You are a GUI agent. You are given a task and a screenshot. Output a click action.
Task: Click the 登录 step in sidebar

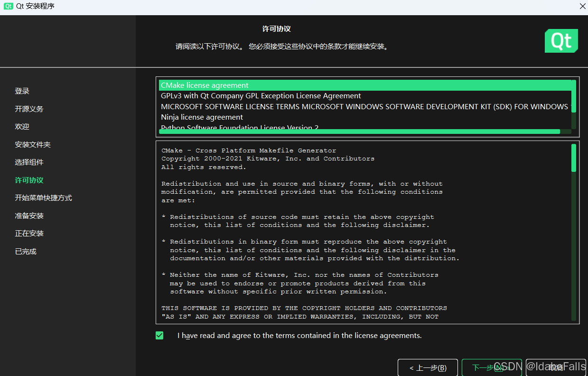tap(22, 91)
